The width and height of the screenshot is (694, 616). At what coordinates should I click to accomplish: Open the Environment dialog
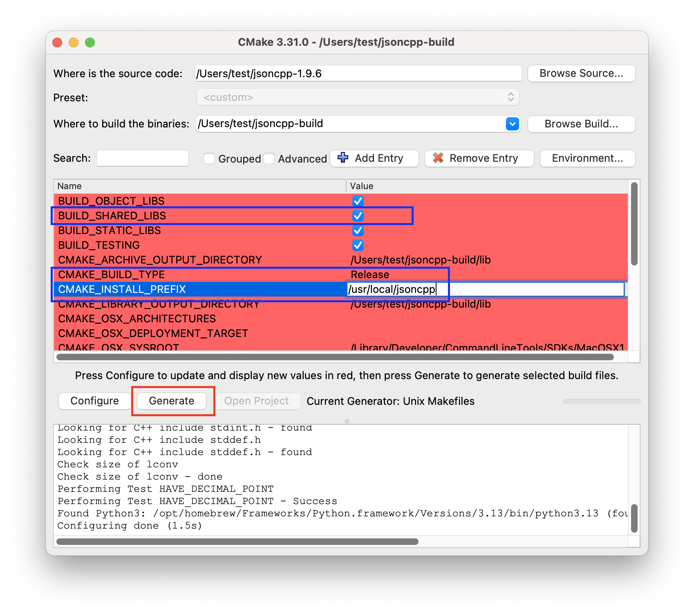click(587, 158)
